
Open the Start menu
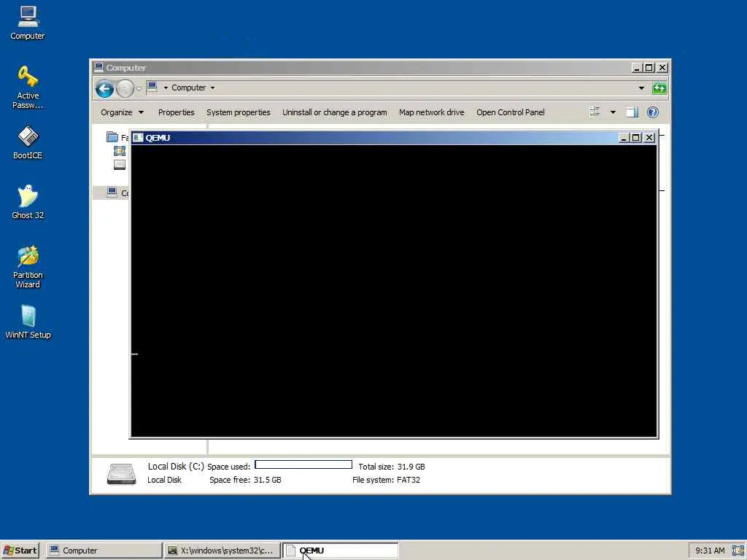pyautogui.click(x=20, y=551)
